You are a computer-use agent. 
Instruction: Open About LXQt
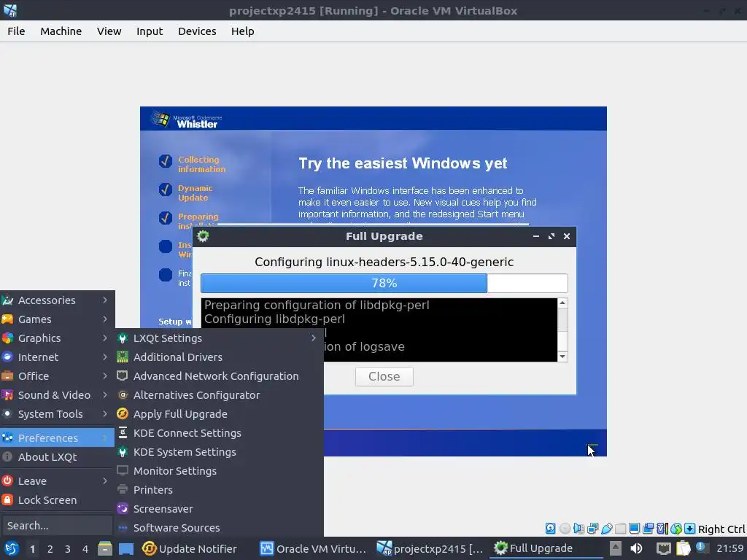click(57, 456)
